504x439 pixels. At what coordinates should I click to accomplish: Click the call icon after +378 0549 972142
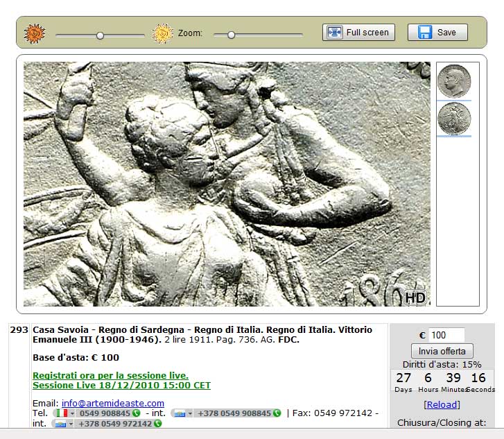[x=157, y=424]
